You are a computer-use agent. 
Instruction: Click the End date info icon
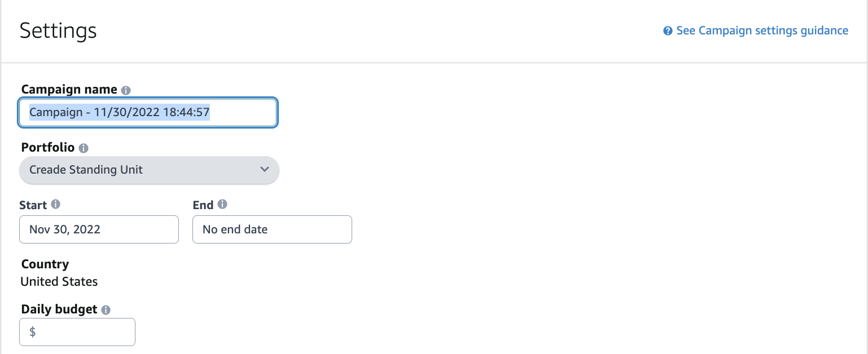[222, 205]
